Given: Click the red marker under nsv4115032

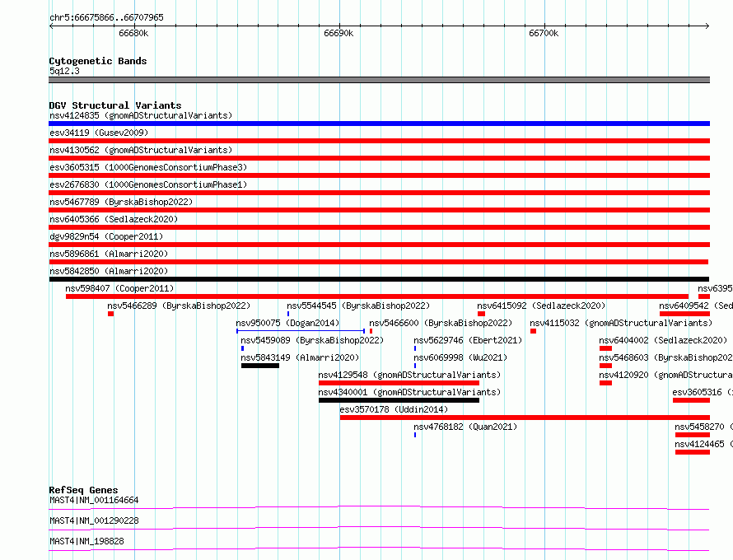Looking at the screenshot, I should coord(533,331).
